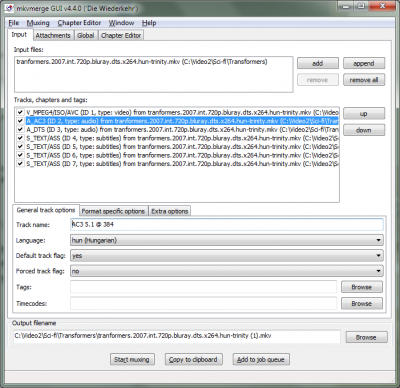This screenshot has height=388, width=400.
Task: Uncheck the S_TEXT/ASS ID 4 subtitle track
Action: (x=20, y=138)
